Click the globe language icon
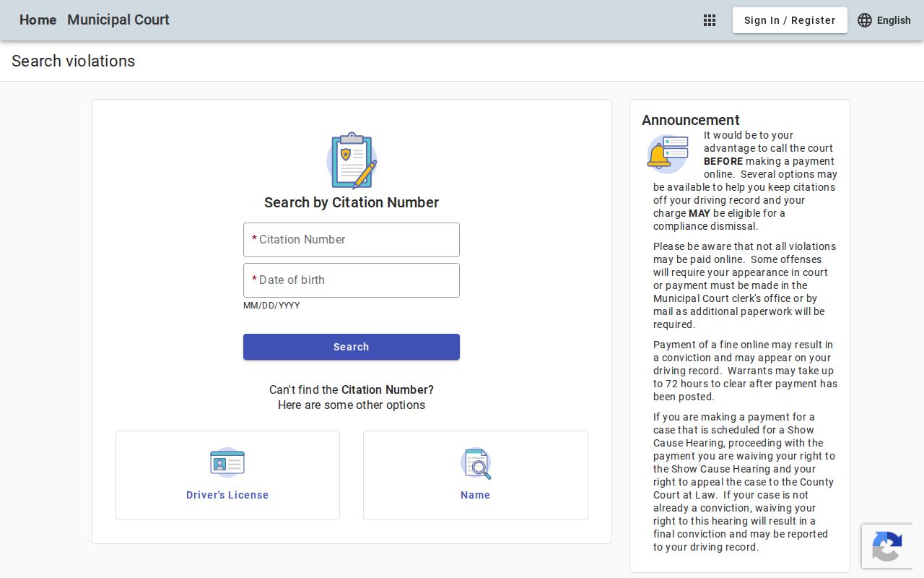Screen dimensions: 924x578 click(x=865, y=20)
